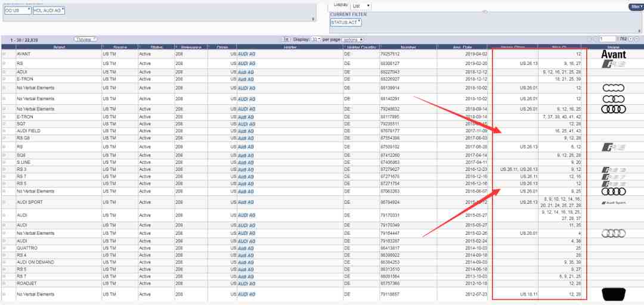Open bold four-rings logo thumbnail for 79248632
644x305 pixels.
[x=613, y=109]
